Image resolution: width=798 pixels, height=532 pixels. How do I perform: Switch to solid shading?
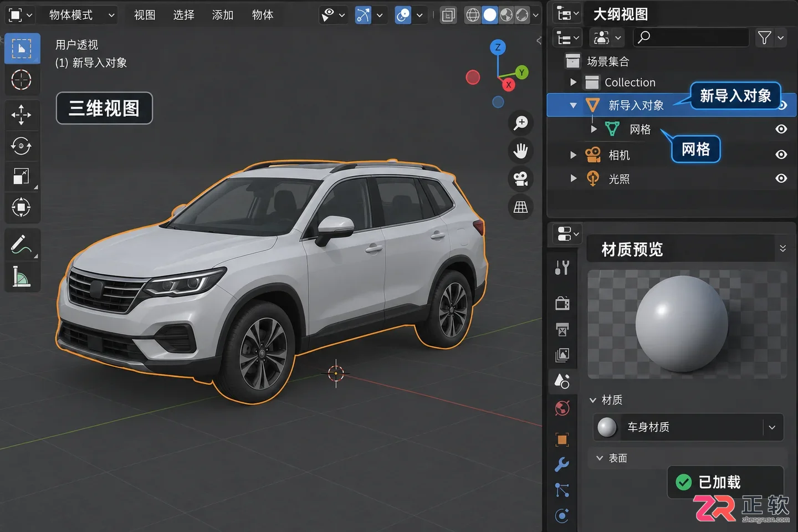click(490, 15)
